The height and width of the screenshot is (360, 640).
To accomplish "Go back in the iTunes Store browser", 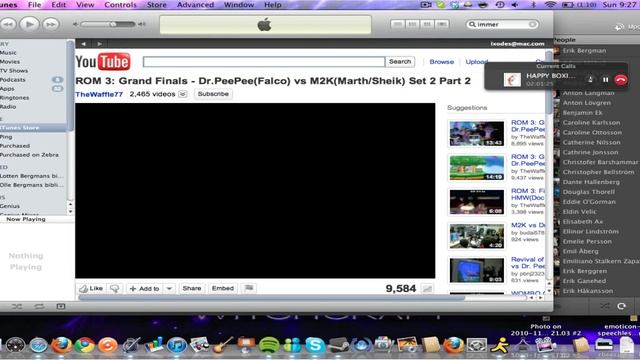I will click(83, 44).
